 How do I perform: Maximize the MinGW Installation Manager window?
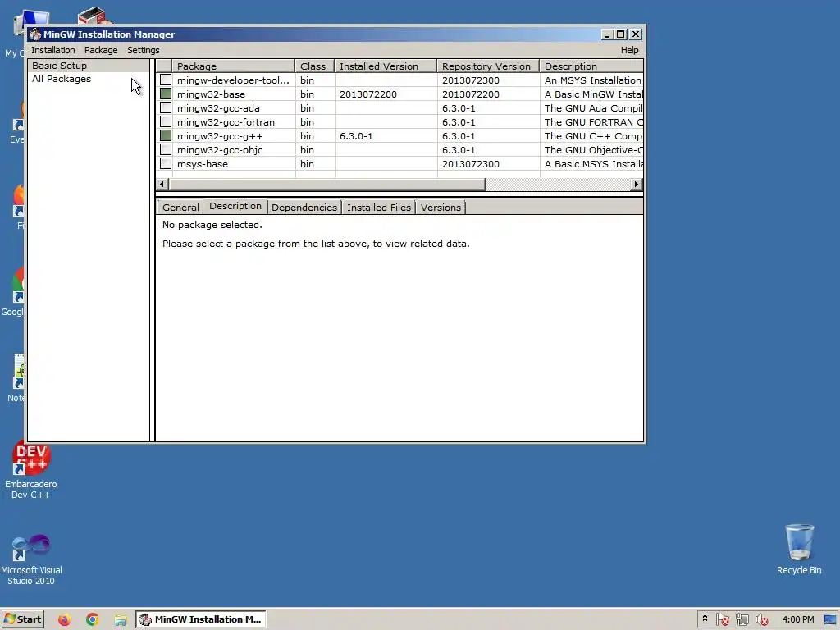pyautogui.click(x=620, y=34)
